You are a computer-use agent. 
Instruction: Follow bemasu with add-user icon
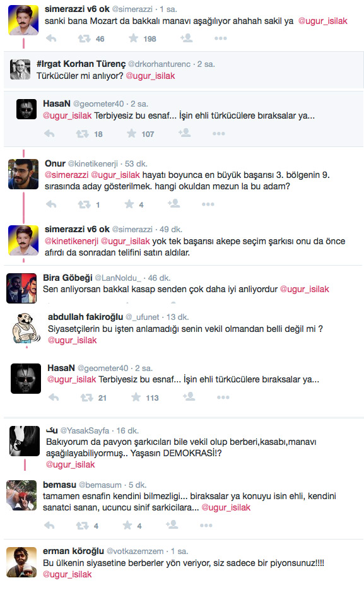click(x=172, y=524)
